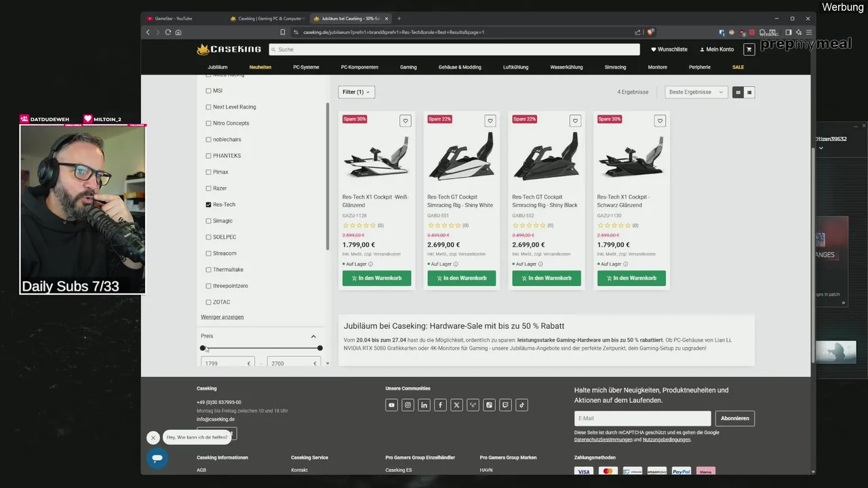This screenshot has height=488, width=868.
Task: Open the Neuheiten navigation menu
Action: [260, 67]
